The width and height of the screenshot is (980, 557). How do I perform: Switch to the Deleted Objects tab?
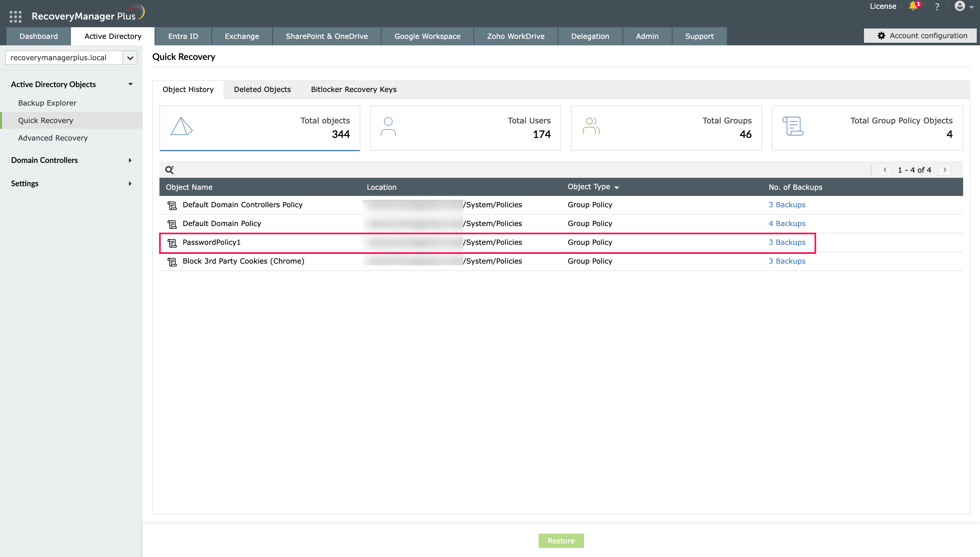click(x=262, y=89)
